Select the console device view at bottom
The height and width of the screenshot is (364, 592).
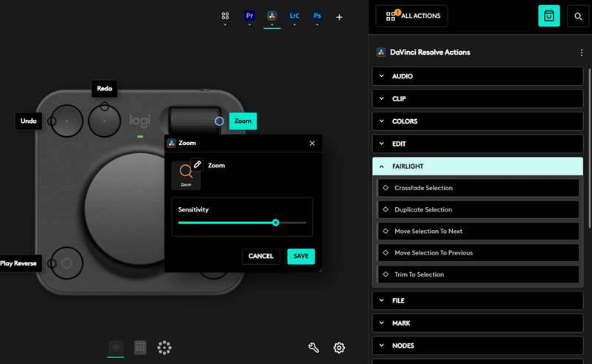click(115, 348)
